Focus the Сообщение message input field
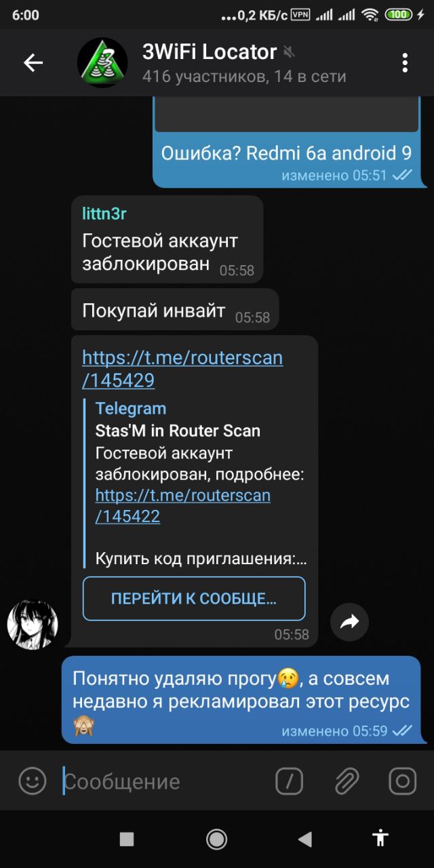Viewport: 434px width, 868px height. [x=163, y=781]
